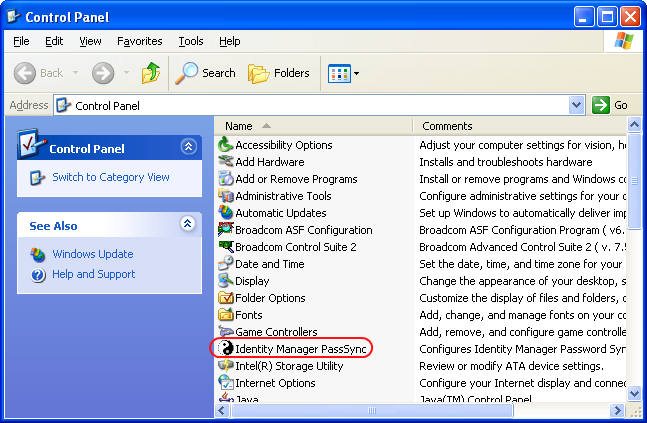Open the Fonts folder icon
The image size is (647, 423).
pyautogui.click(x=226, y=315)
